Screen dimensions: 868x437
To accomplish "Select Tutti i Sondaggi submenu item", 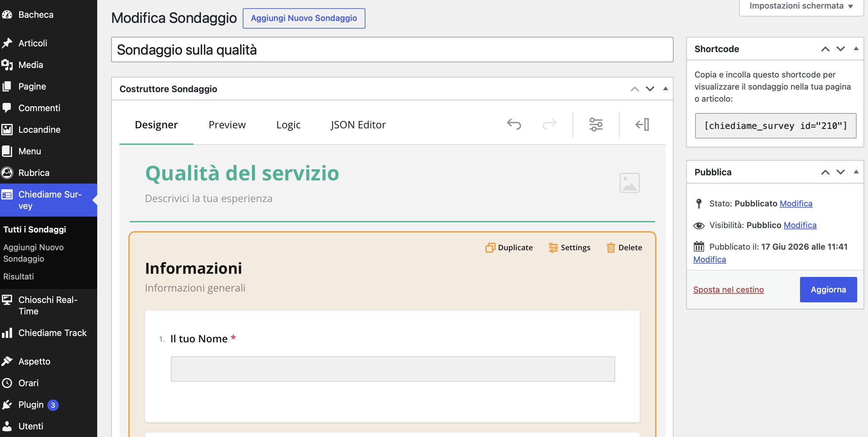I will (x=35, y=229).
